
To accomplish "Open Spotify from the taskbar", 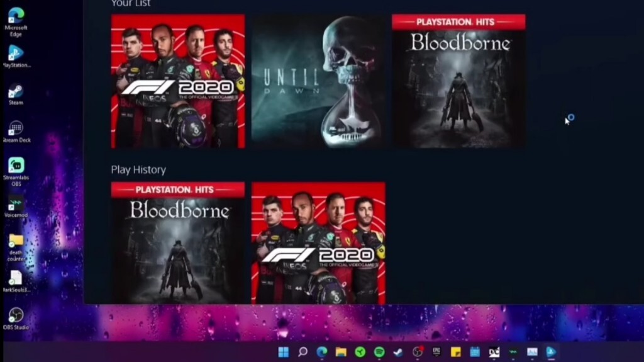I will (x=379, y=352).
